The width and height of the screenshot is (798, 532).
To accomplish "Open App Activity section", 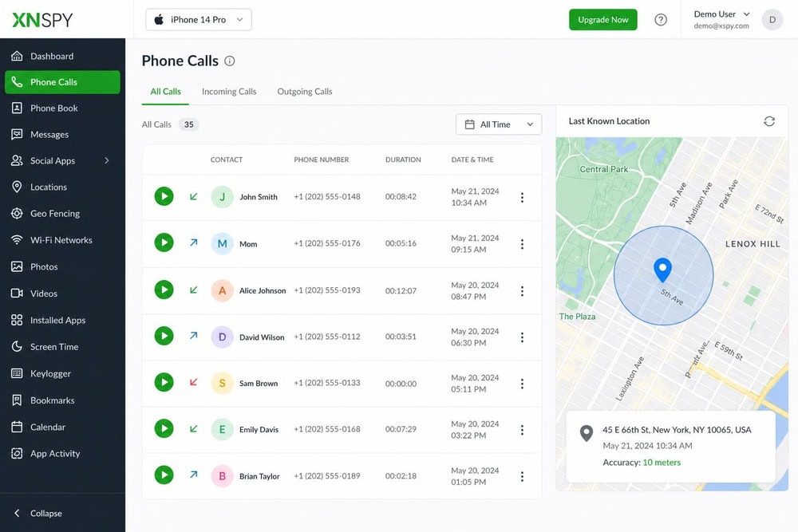I will tap(62, 454).
